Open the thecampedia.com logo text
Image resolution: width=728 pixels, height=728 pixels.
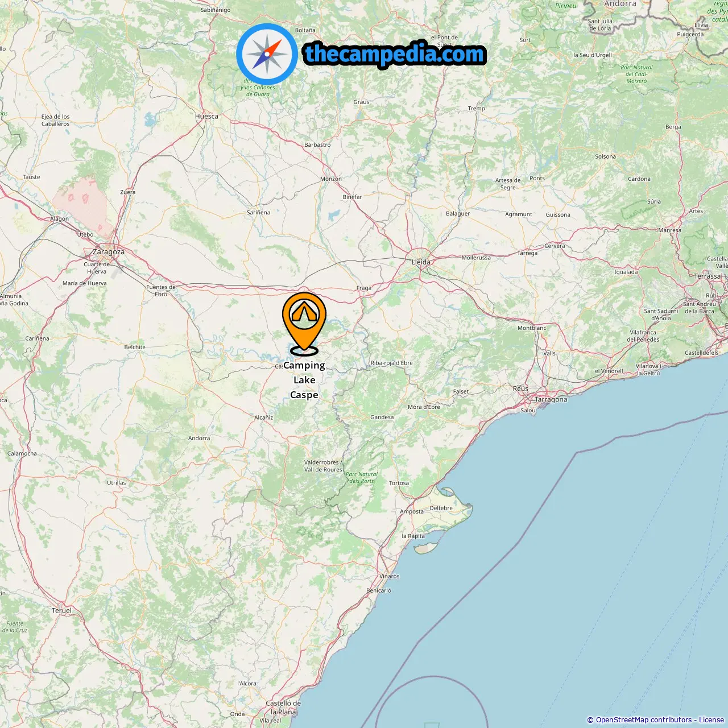[x=395, y=54]
